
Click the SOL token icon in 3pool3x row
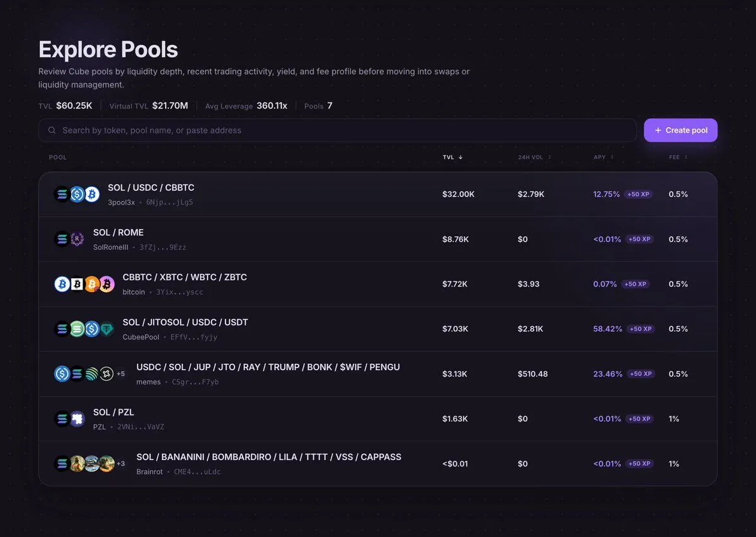click(62, 195)
